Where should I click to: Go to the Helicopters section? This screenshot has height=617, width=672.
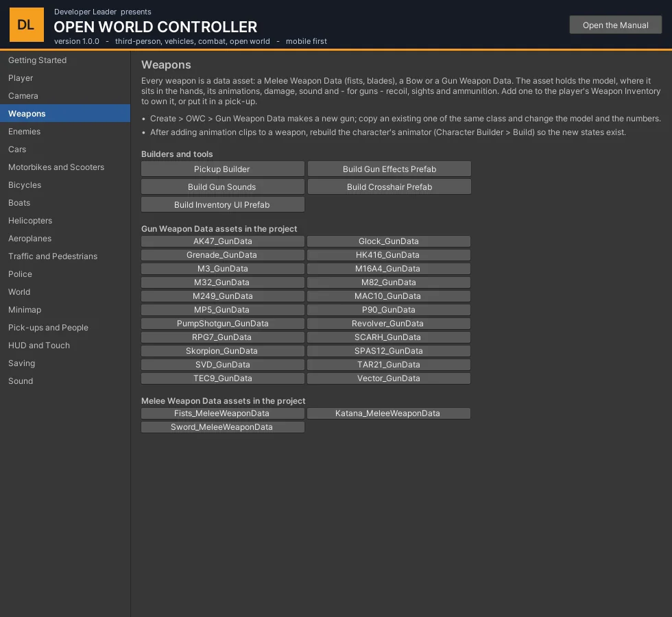[65, 221]
